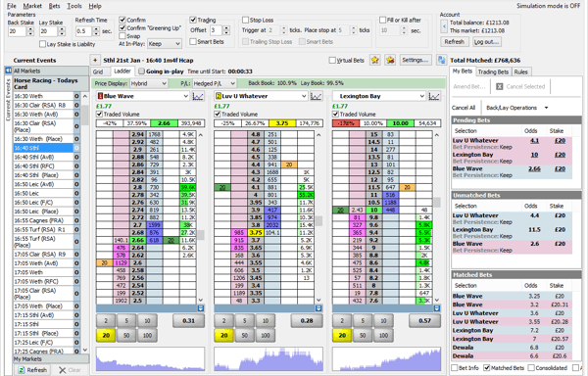The image size is (588, 376).
Task: Open the File menu
Action: click(12, 6)
